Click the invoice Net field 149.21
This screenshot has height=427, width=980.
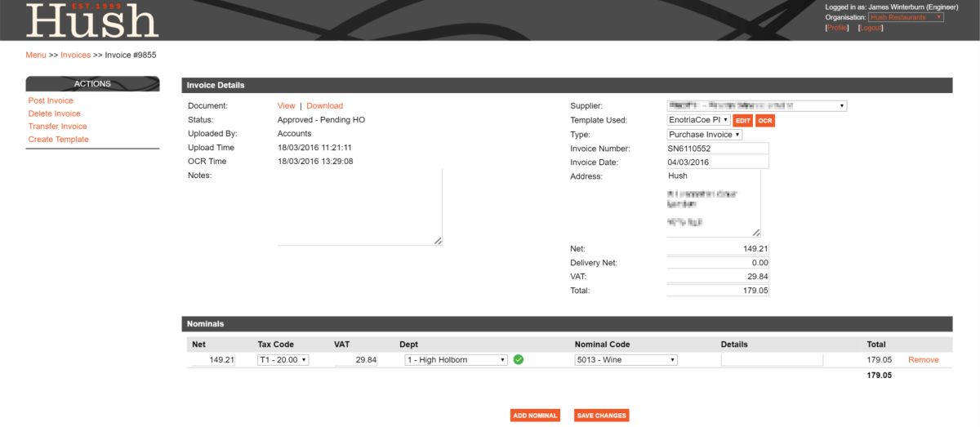pos(718,249)
